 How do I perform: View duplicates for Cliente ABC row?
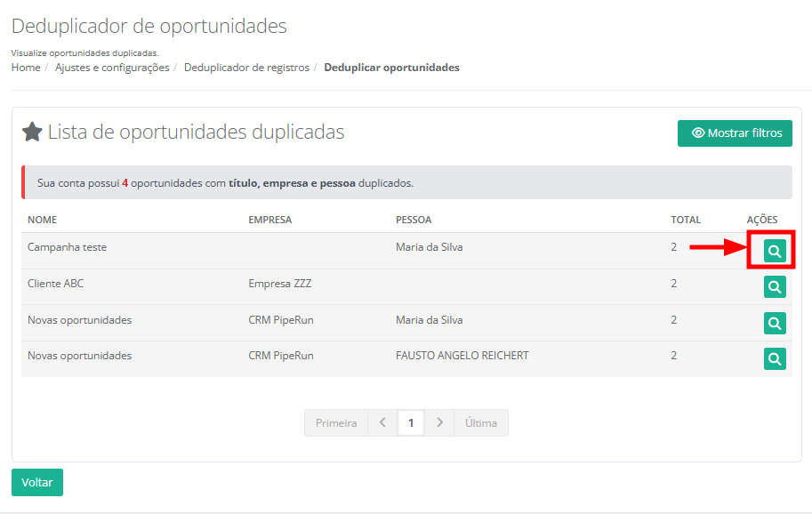click(775, 286)
